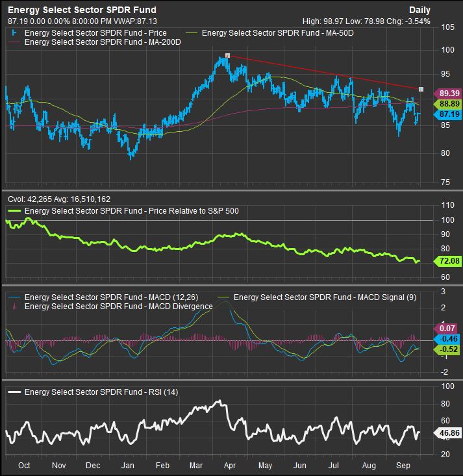Click the 75 price axis label
Image resolution: width=463 pixels, height=476 pixels.
(445, 182)
